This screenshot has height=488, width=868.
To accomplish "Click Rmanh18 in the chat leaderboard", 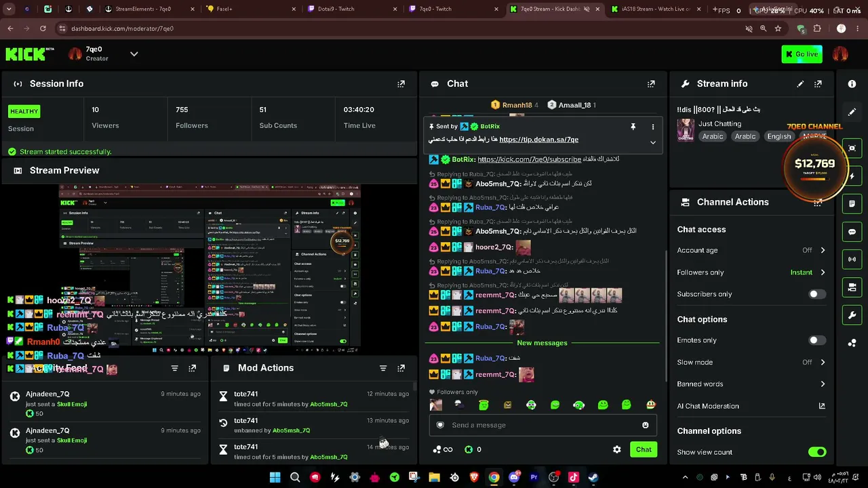I will pos(517,105).
